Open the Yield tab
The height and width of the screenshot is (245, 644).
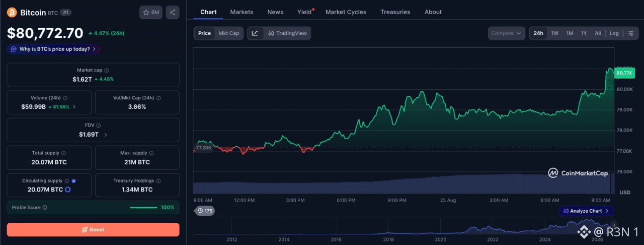tap(304, 12)
